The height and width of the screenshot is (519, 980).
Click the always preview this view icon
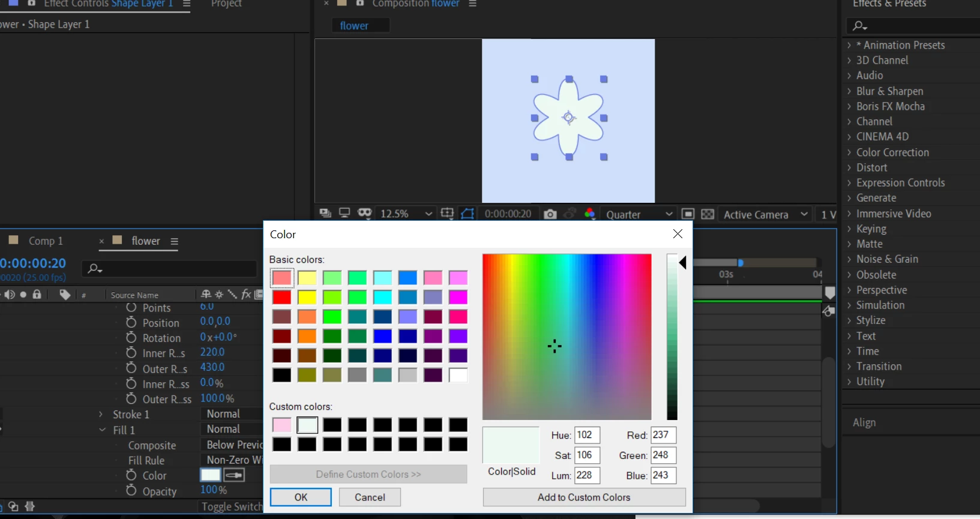coord(325,213)
